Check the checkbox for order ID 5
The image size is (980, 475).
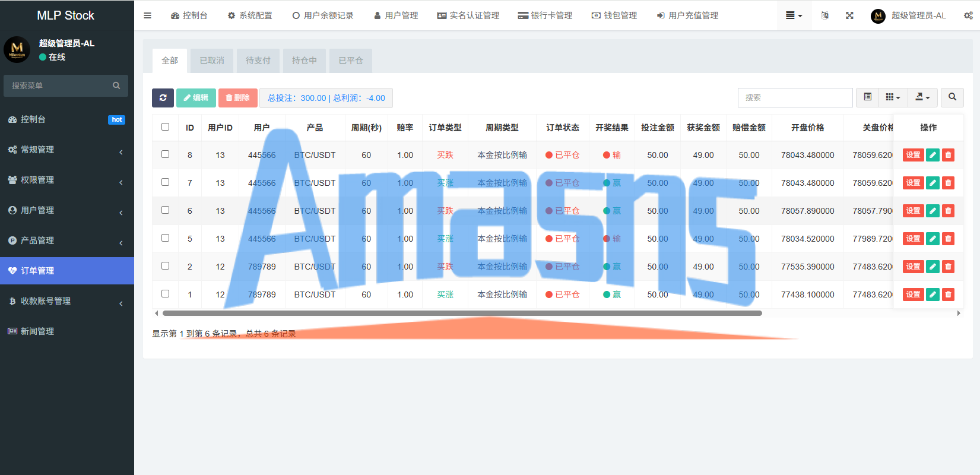pyautogui.click(x=165, y=238)
